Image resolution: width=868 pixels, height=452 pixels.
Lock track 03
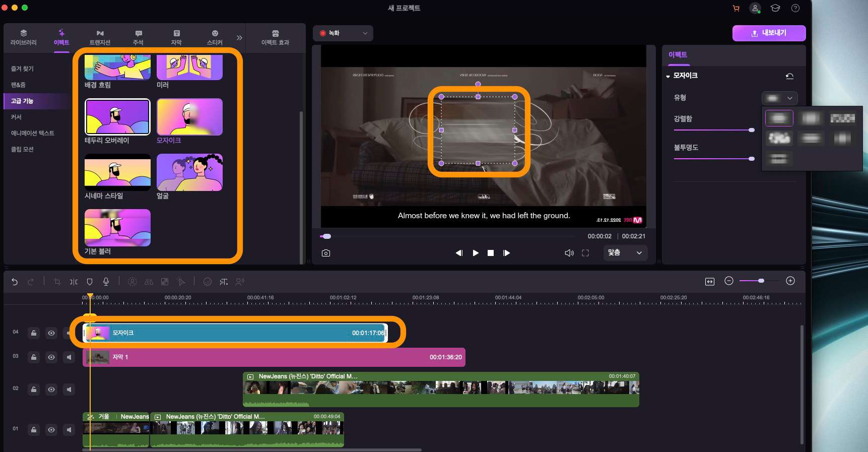34,357
